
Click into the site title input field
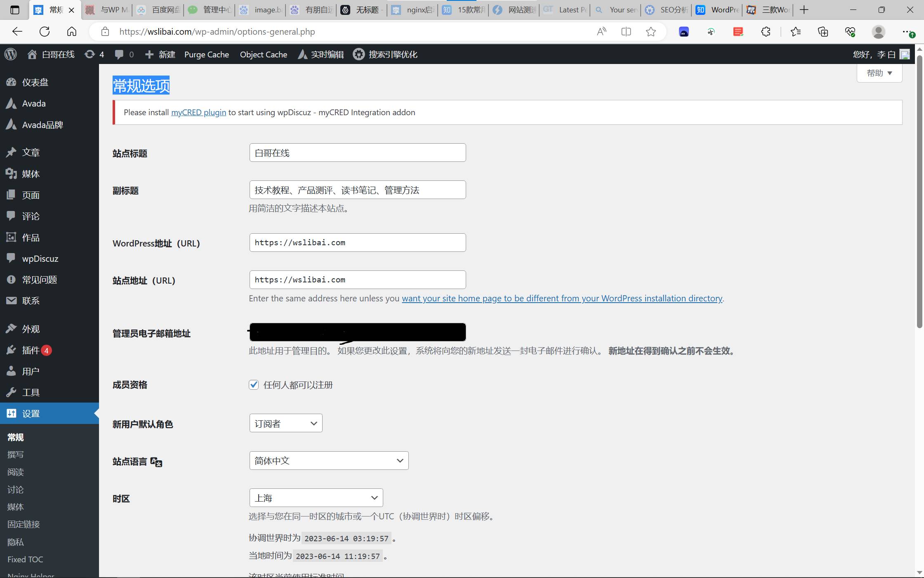(x=357, y=153)
